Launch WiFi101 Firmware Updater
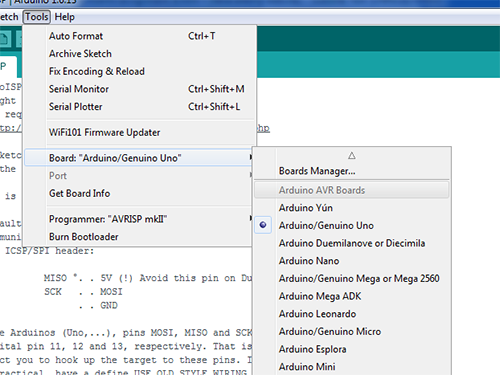The image size is (500, 375). click(138, 132)
